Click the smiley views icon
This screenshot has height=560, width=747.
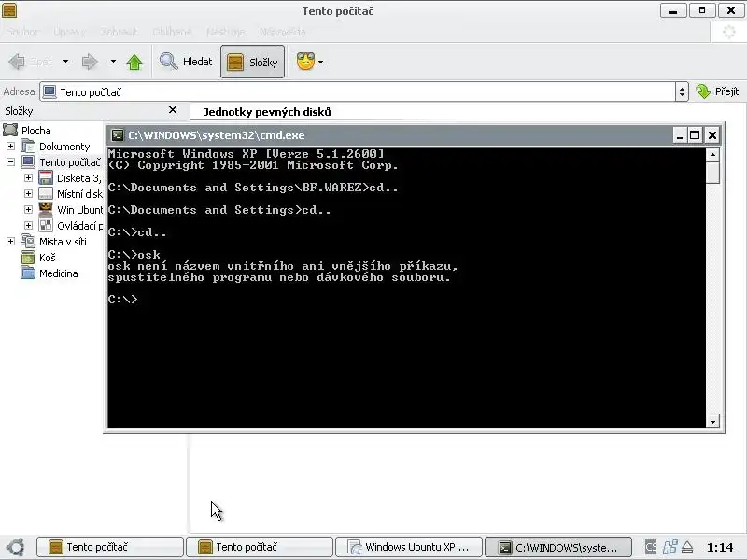pos(305,62)
